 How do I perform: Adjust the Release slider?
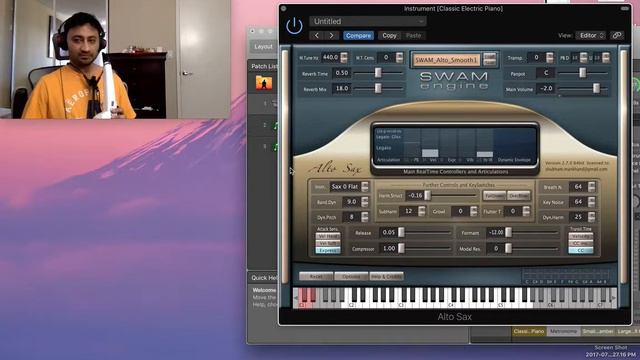(425, 233)
